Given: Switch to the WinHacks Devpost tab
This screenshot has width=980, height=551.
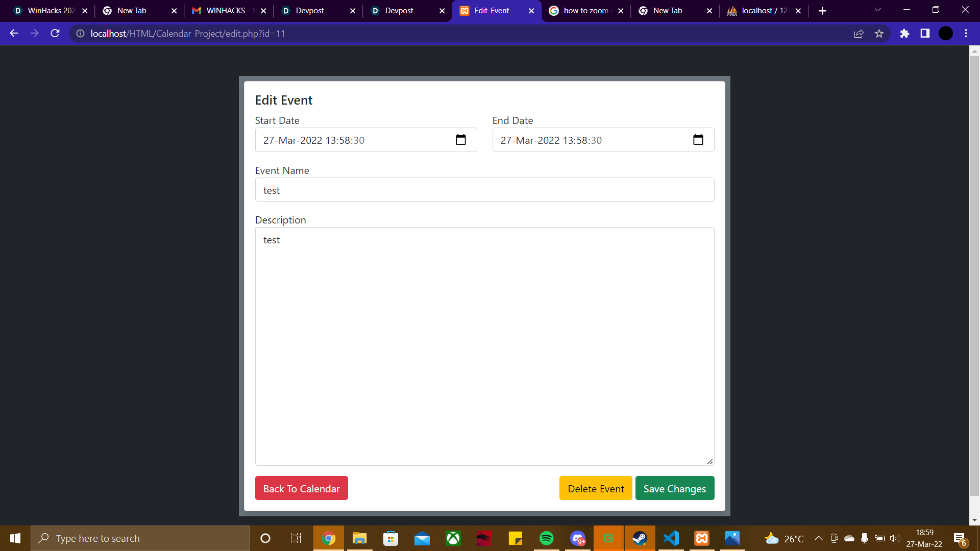Looking at the screenshot, I should (48, 11).
